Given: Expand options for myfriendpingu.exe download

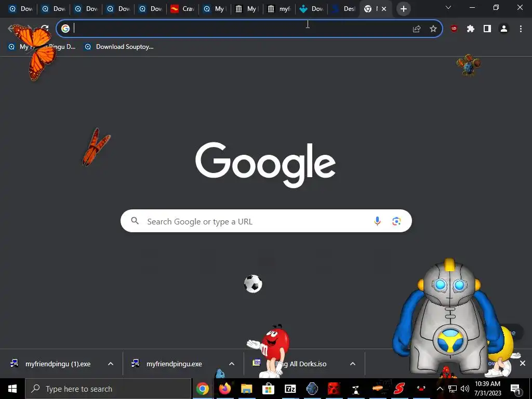Looking at the screenshot, I should coord(232,364).
